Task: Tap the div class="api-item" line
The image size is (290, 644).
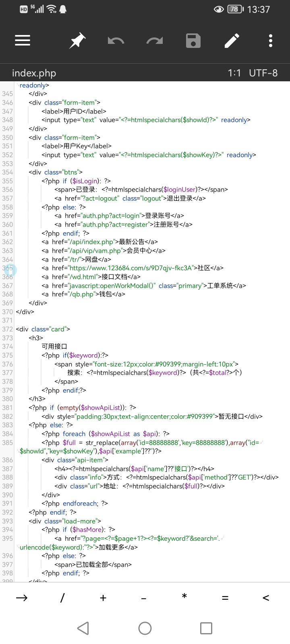Action: (75, 460)
